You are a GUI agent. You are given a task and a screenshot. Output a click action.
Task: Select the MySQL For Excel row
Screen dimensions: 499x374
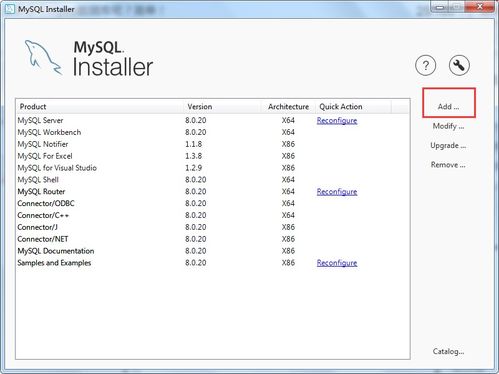(212, 156)
